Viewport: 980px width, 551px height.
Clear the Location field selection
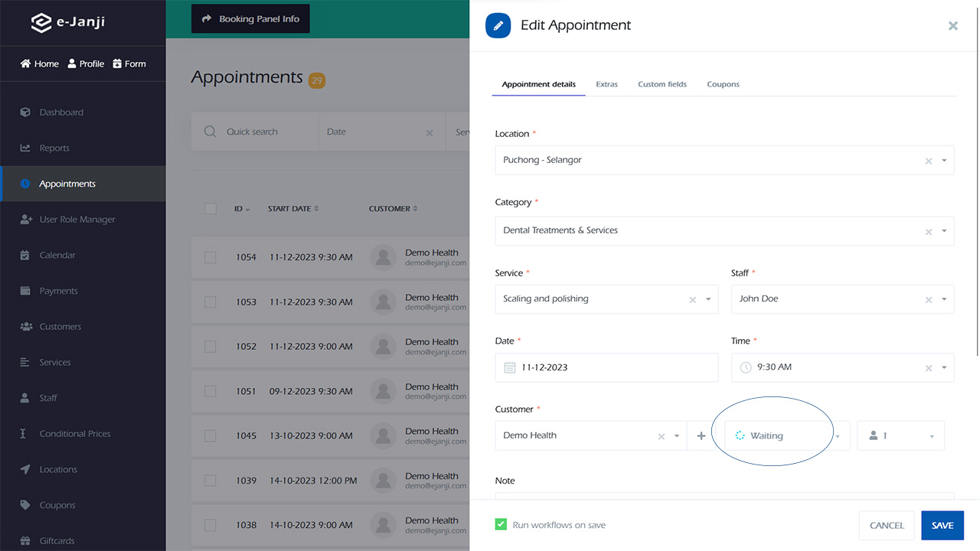[928, 161]
